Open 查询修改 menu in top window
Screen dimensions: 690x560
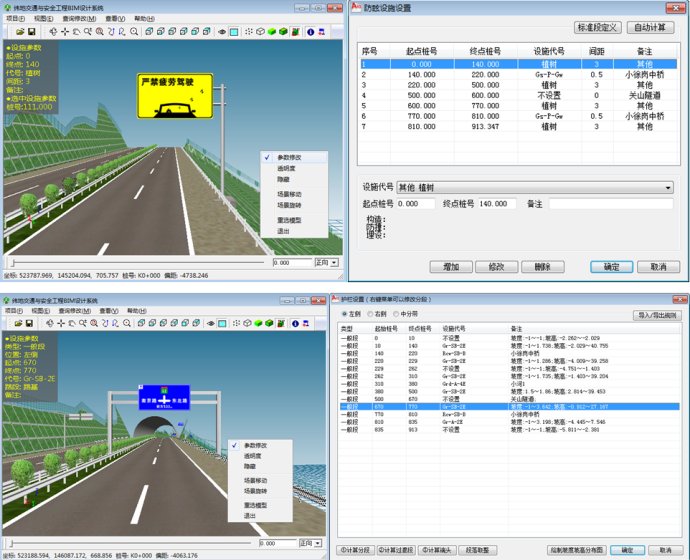79,18
